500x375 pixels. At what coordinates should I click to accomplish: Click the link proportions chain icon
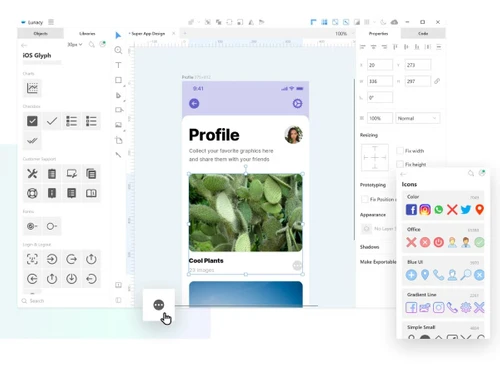[x=437, y=81]
